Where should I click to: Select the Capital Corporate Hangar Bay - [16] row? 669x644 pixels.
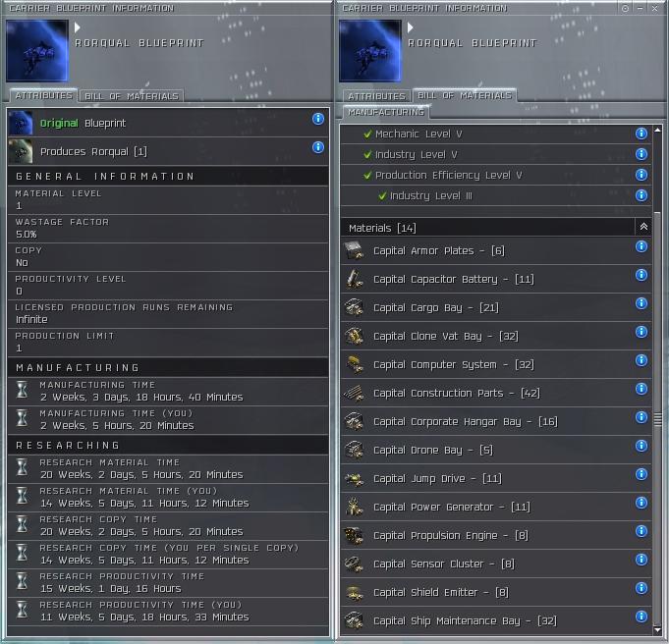pos(496,421)
